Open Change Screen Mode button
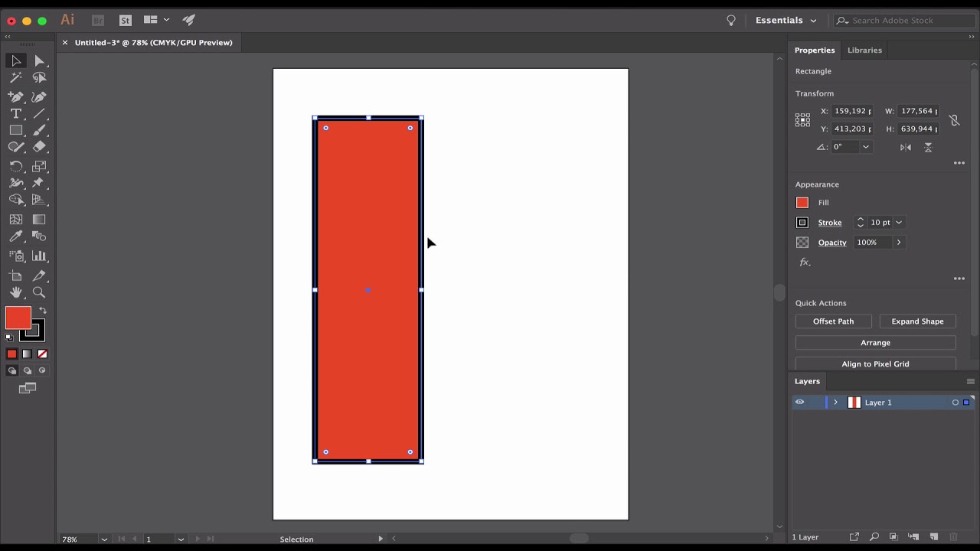Viewport: 980px width, 551px height. [28, 388]
